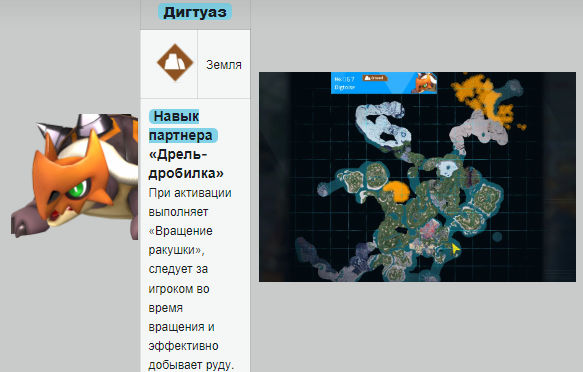Click the yellow cursor arrow on map
The height and width of the screenshot is (372, 583).
click(x=455, y=249)
